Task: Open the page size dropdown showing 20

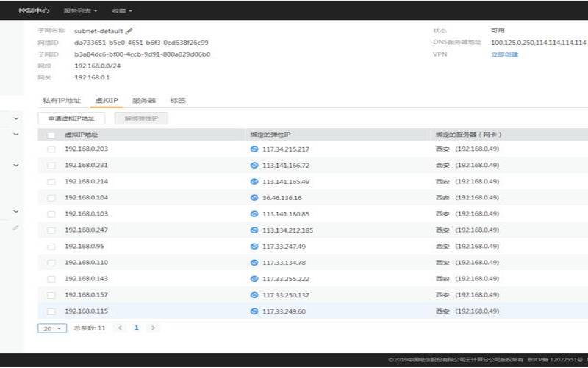Action: click(52, 328)
